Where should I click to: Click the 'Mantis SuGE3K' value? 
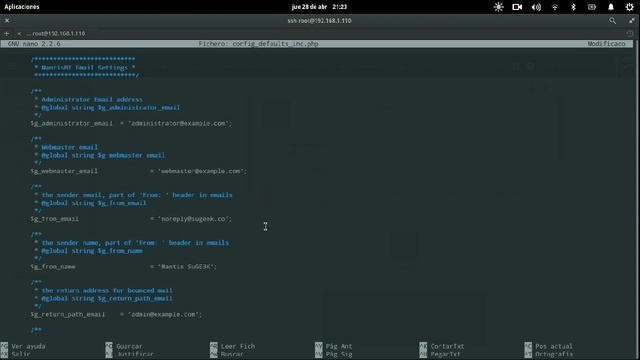[x=187, y=267]
